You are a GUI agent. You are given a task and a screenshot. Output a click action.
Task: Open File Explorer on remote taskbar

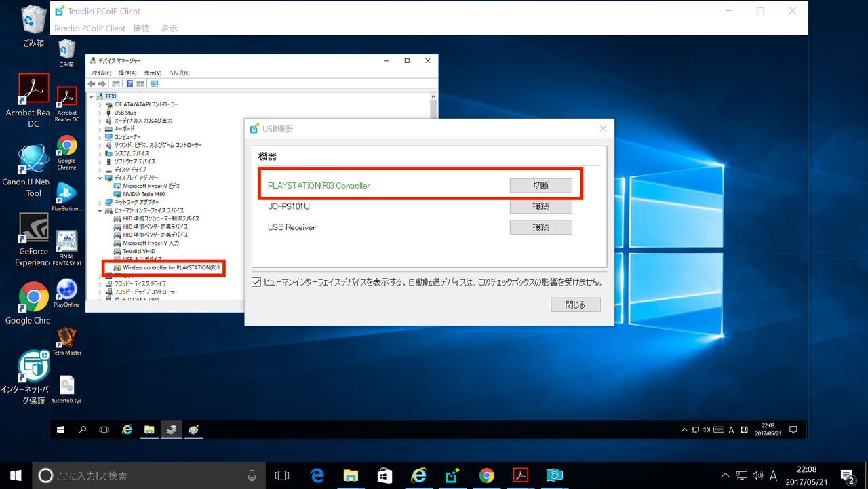tap(149, 429)
